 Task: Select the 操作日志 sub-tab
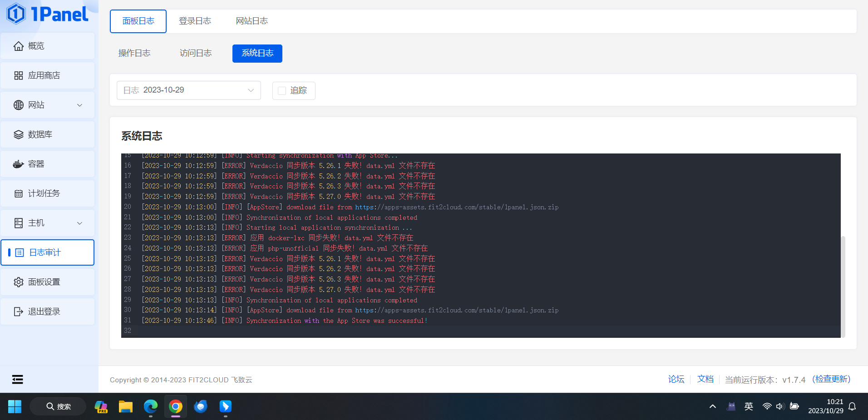click(134, 53)
